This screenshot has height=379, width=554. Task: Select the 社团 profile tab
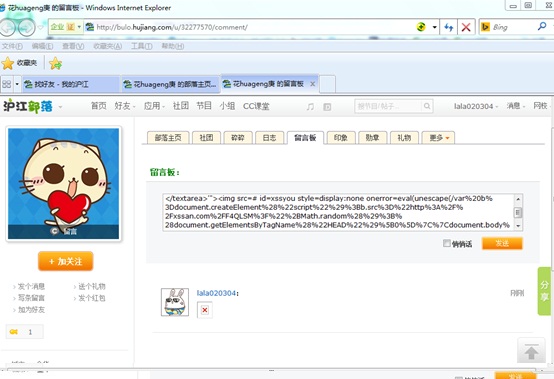tap(206, 138)
